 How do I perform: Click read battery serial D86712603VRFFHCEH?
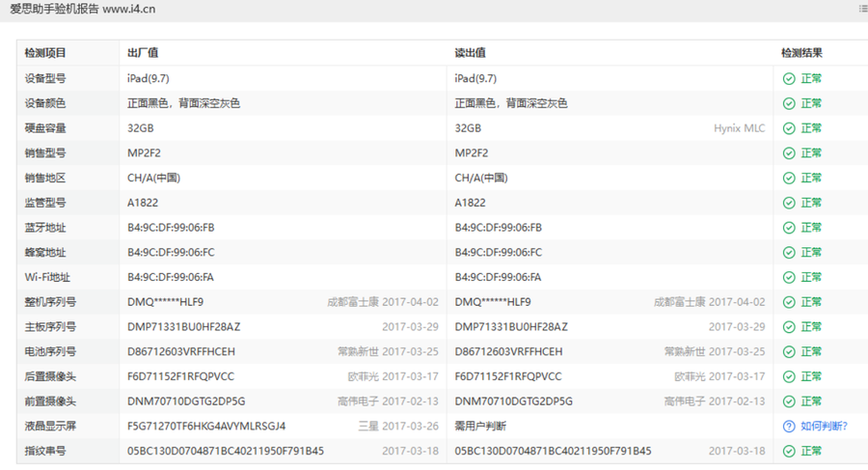click(508, 352)
